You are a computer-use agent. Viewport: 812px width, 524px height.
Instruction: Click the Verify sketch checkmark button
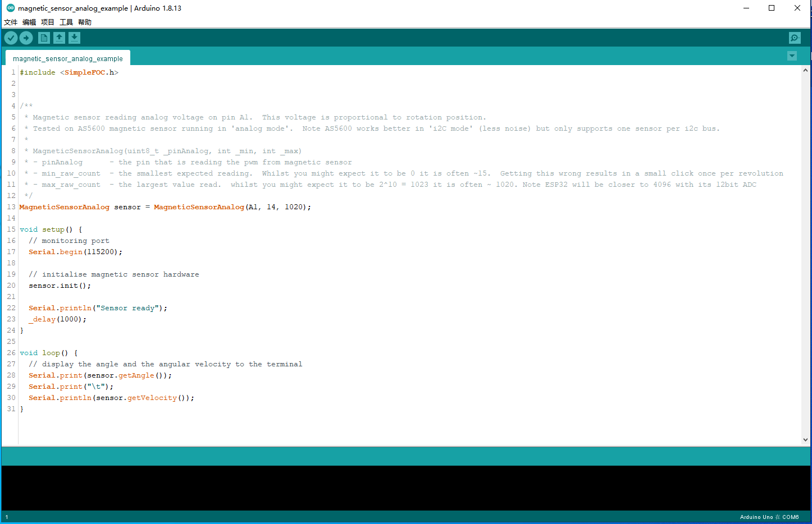point(11,38)
